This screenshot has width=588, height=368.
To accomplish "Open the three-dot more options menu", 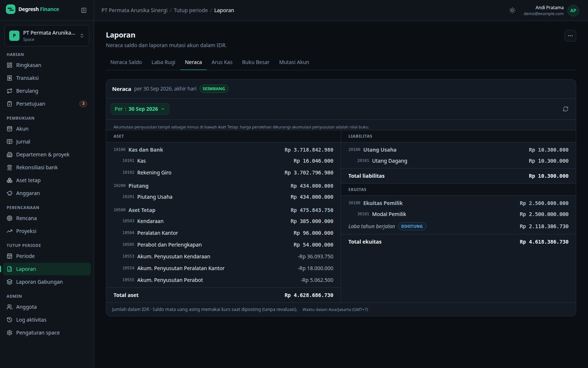I will (x=570, y=36).
